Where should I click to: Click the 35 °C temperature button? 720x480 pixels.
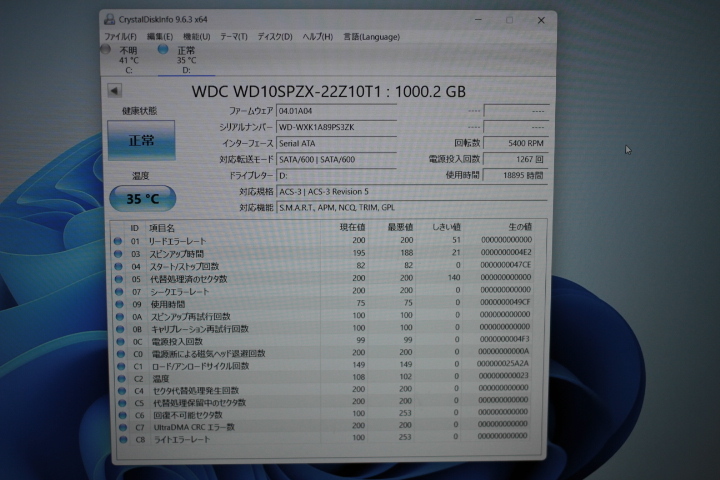pyautogui.click(x=143, y=199)
